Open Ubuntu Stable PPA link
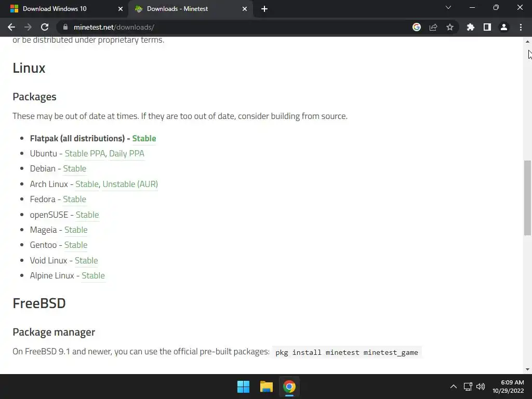The width and height of the screenshot is (532, 399). tap(85, 153)
